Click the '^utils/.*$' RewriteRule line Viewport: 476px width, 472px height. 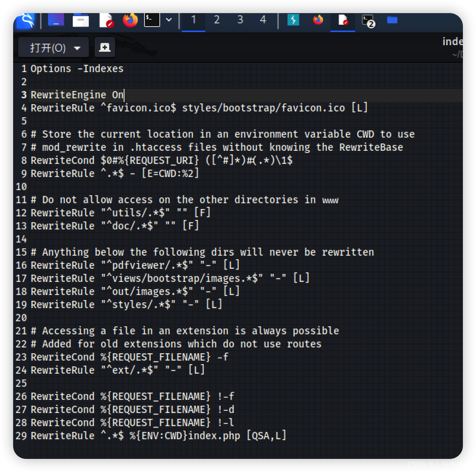(x=120, y=213)
